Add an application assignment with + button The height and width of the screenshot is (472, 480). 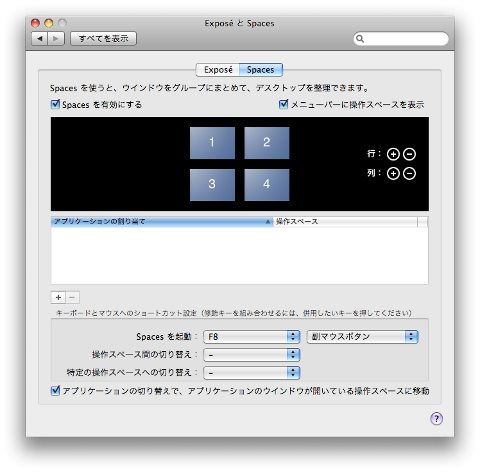[58, 297]
